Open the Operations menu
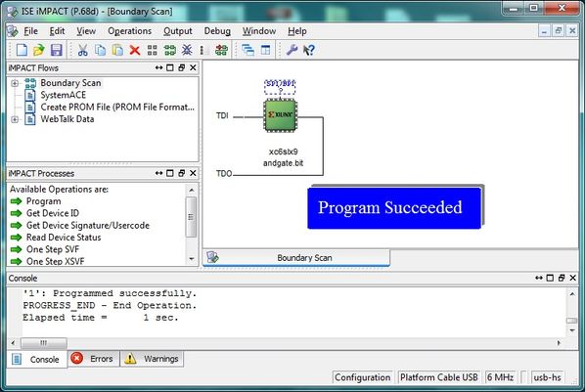 tap(129, 31)
